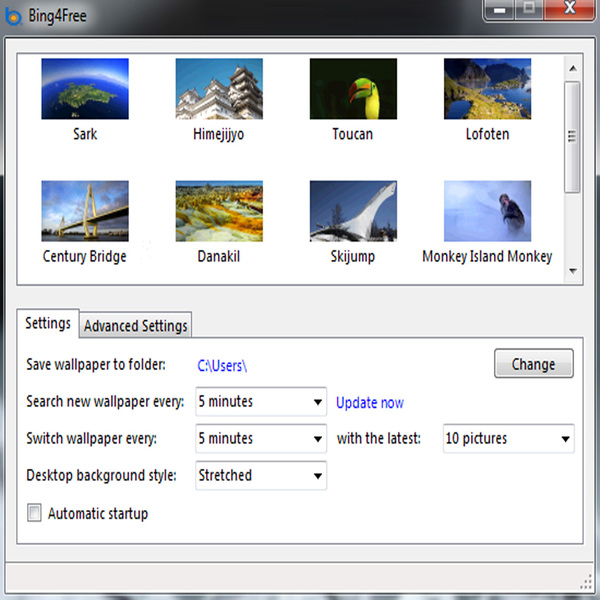Open the Search new wallpaper every dropdown
600x600 pixels.
click(261, 401)
